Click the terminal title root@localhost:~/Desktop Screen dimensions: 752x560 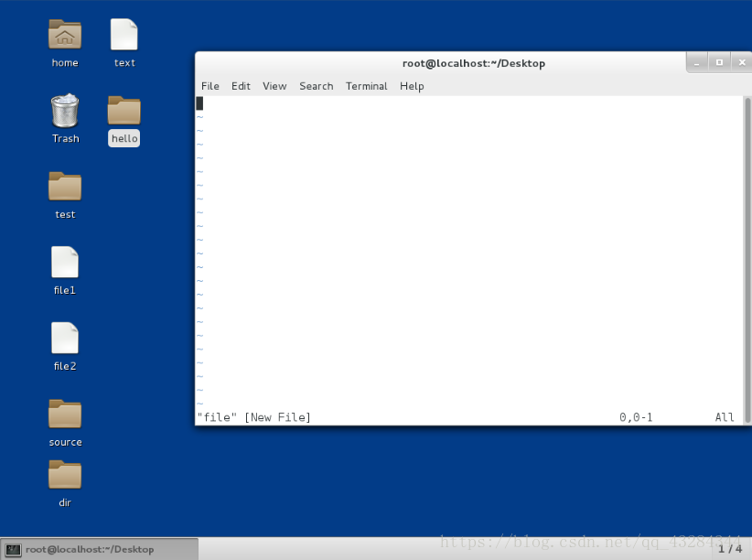point(473,63)
